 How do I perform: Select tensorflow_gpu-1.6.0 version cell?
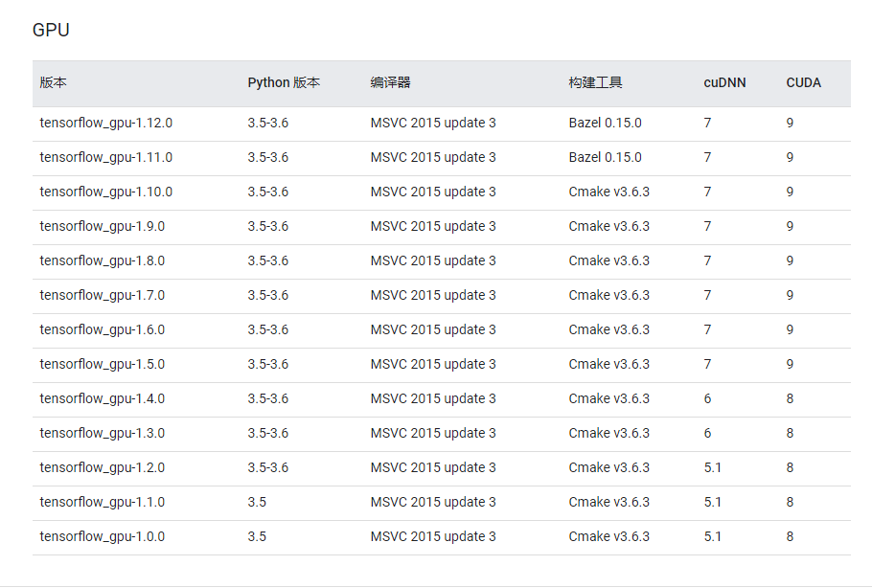pyautogui.click(x=103, y=329)
